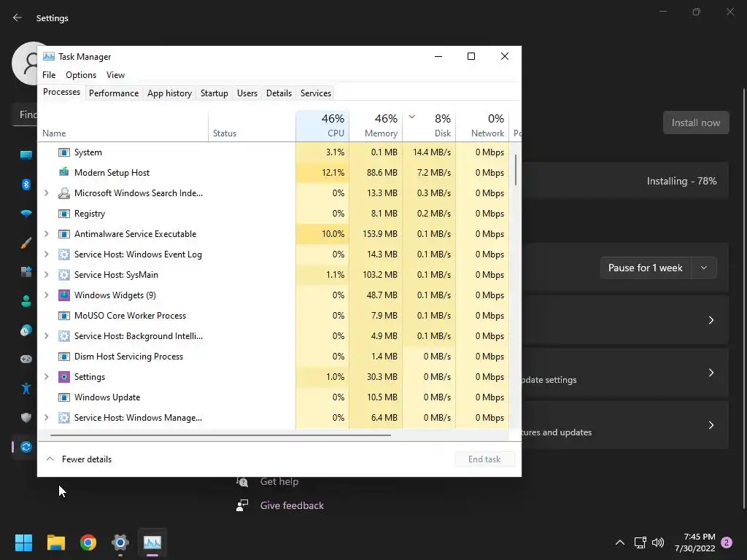747x560 pixels.
Task: Expand Windows Widgets (9) process group
Action: (x=46, y=295)
